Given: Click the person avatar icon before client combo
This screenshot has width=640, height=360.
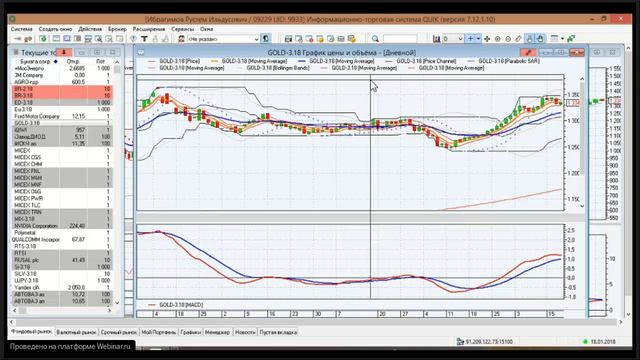Looking at the screenshot, I should pos(182,39).
